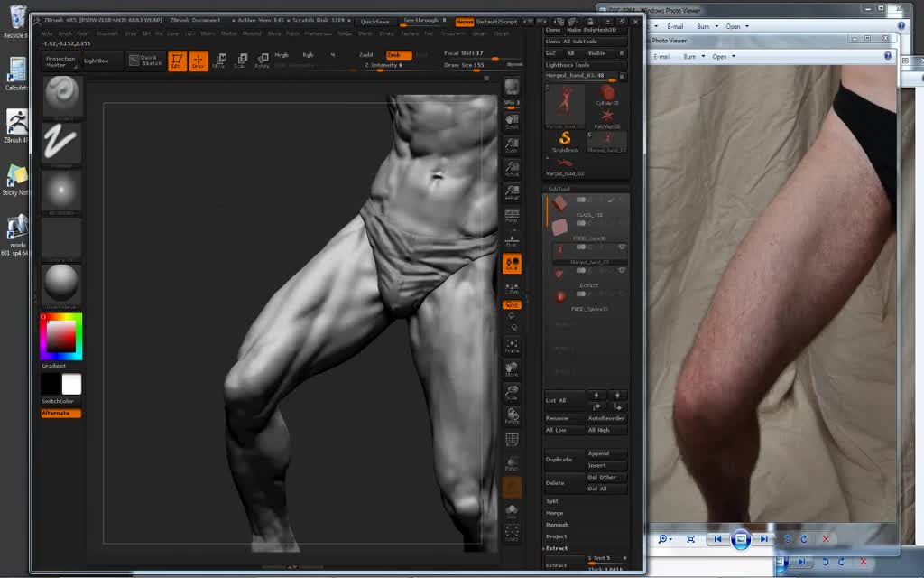
Task: Toggle the Draw mode button
Action: (x=198, y=61)
